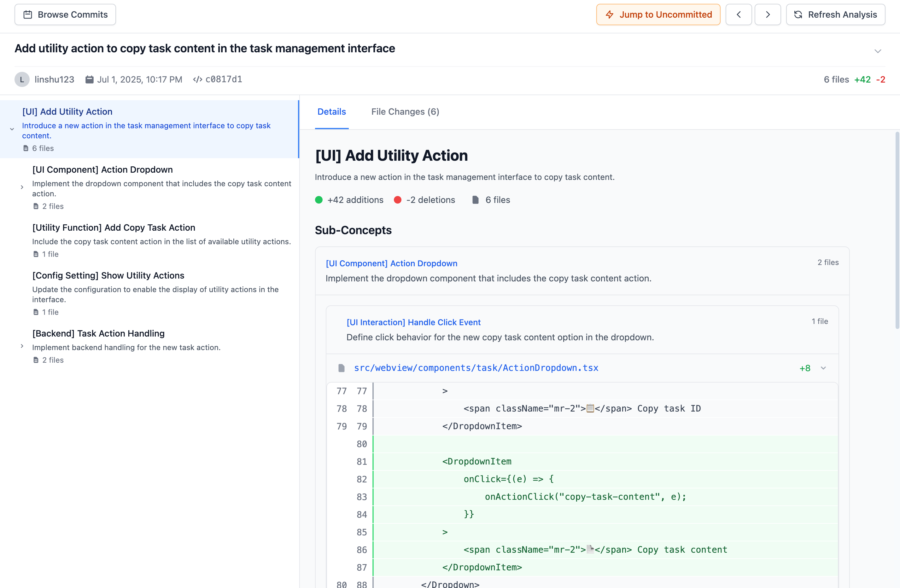Click the linshu123 author avatar
Viewport: 900px width, 588px height.
tap(22, 79)
